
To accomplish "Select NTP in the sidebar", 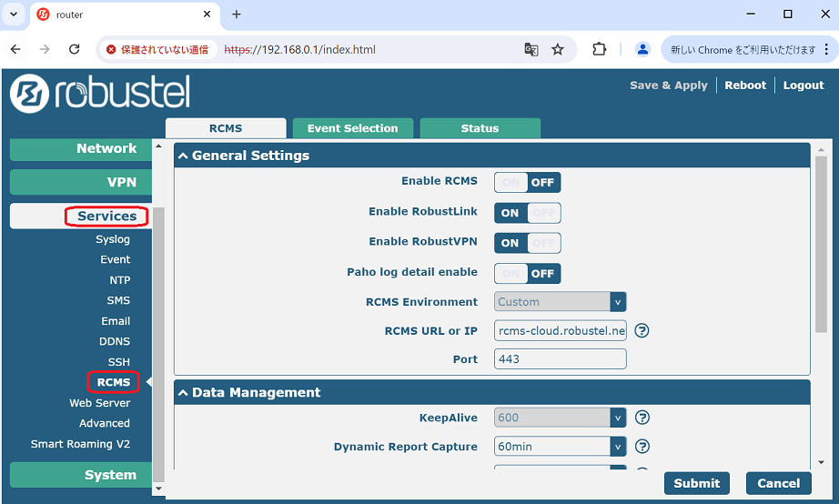I will [120, 280].
